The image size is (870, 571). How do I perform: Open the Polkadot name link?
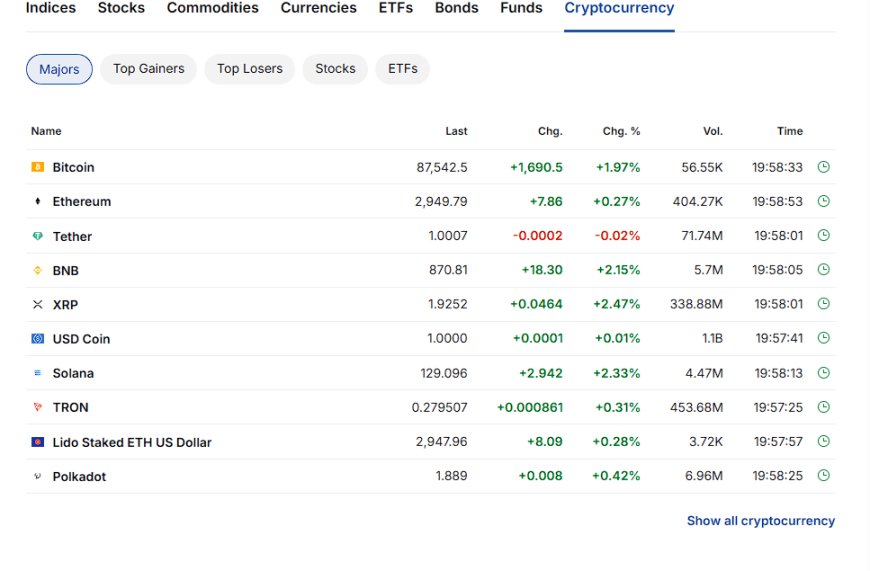point(79,477)
